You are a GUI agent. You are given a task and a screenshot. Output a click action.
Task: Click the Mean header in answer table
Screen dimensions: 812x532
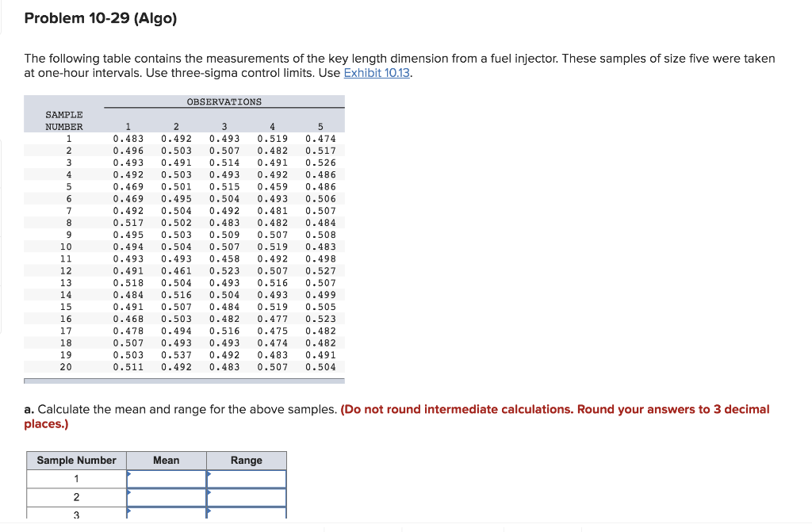167,460
